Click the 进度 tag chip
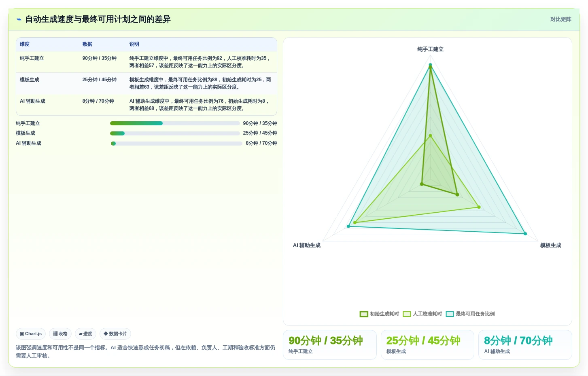Viewport: 588px width, 376px height. (x=85, y=334)
